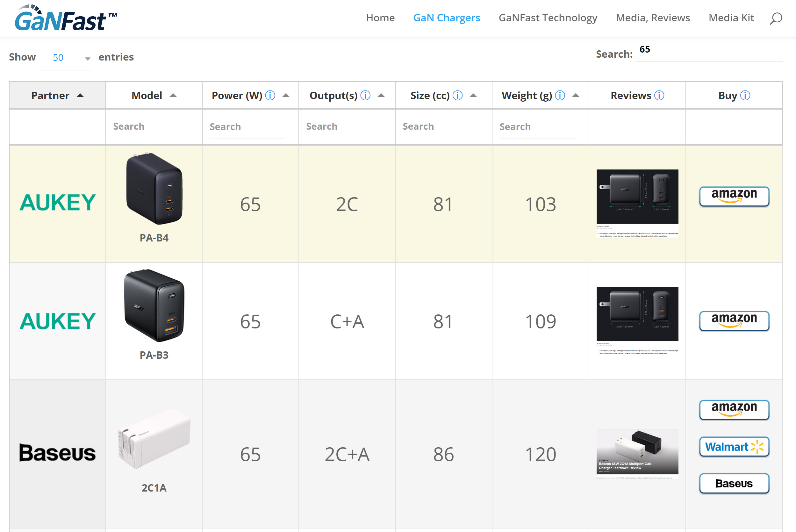The height and width of the screenshot is (532, 796).
Task: Click the C+A output value
Action: click(347, 321)
